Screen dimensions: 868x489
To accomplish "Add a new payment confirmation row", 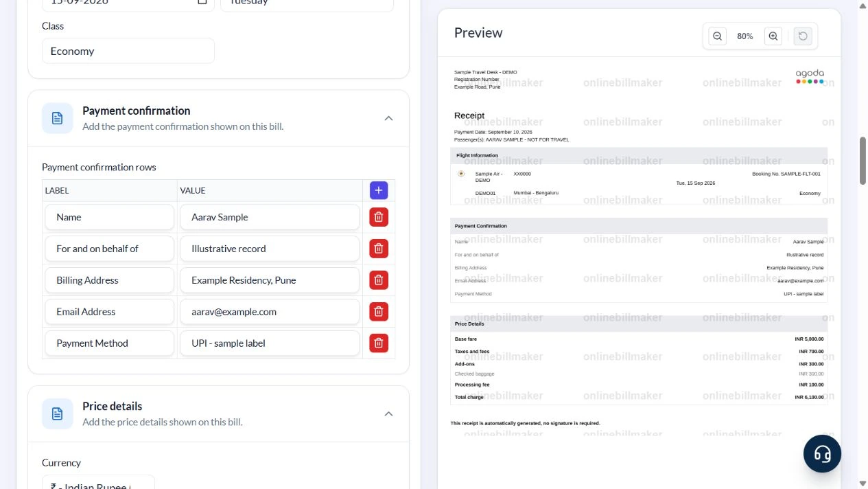I will 378,190.
